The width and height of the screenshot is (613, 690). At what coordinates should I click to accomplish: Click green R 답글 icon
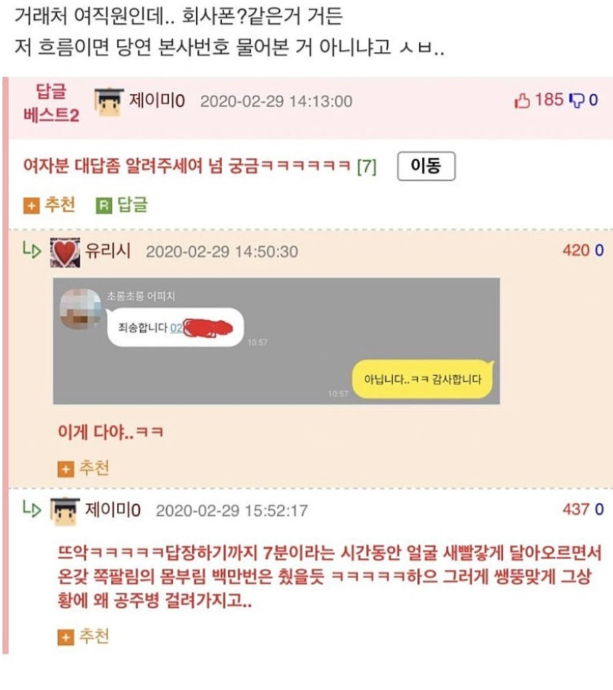pyautogui.click(x=104, y=206)
